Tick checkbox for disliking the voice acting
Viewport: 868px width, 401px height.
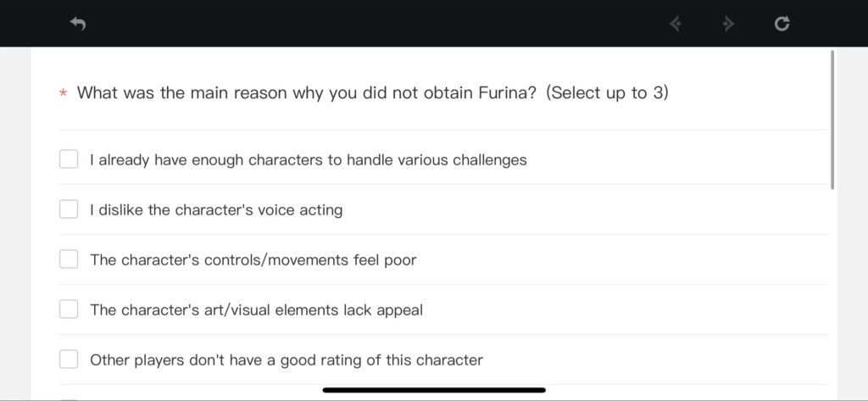coord(69,209)
